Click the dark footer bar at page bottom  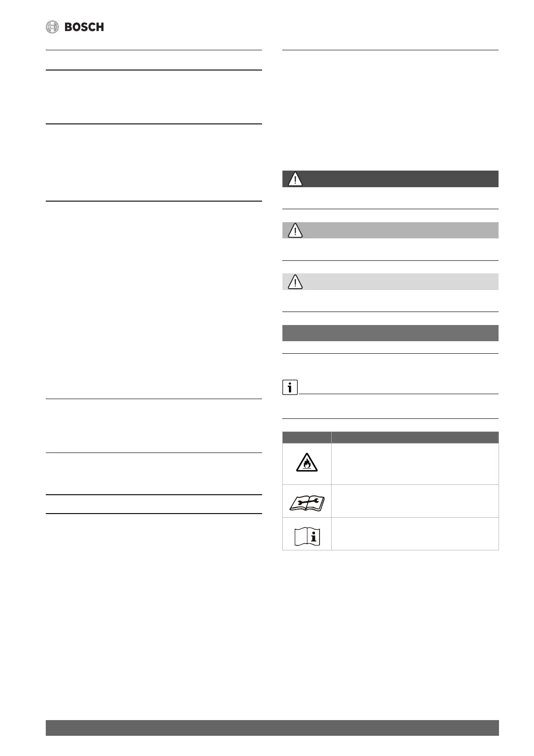click(272, 728)
